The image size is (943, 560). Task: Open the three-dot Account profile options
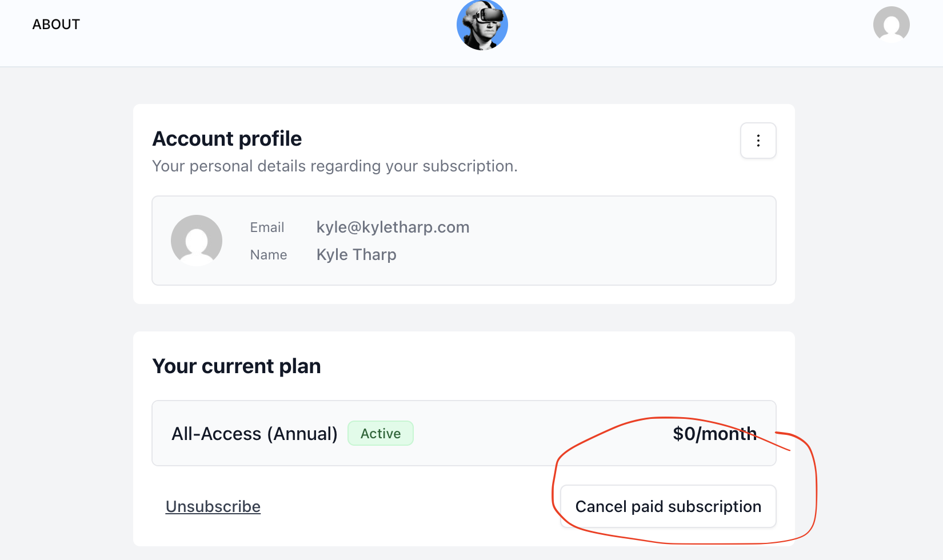(758, 141)
